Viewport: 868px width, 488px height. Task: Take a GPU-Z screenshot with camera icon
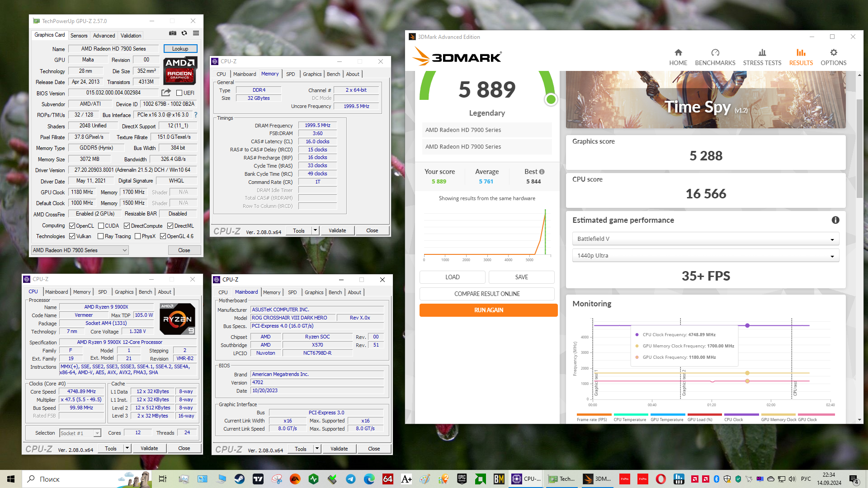coord(173,33)
